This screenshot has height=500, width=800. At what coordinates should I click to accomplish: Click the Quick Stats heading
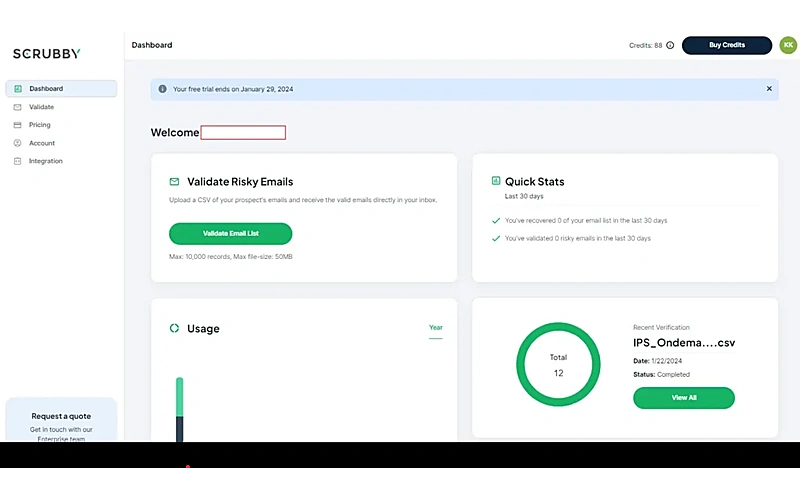click(x=534, y=182)
